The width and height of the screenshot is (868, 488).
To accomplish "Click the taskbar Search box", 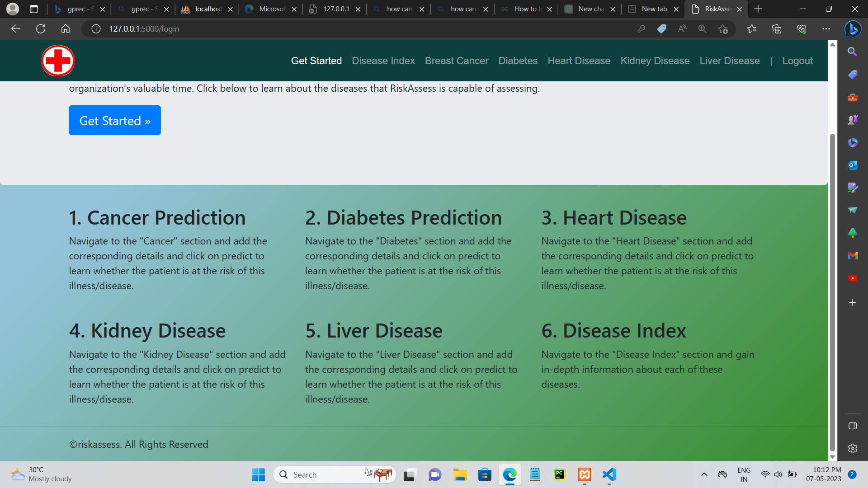I will point(335,474).
